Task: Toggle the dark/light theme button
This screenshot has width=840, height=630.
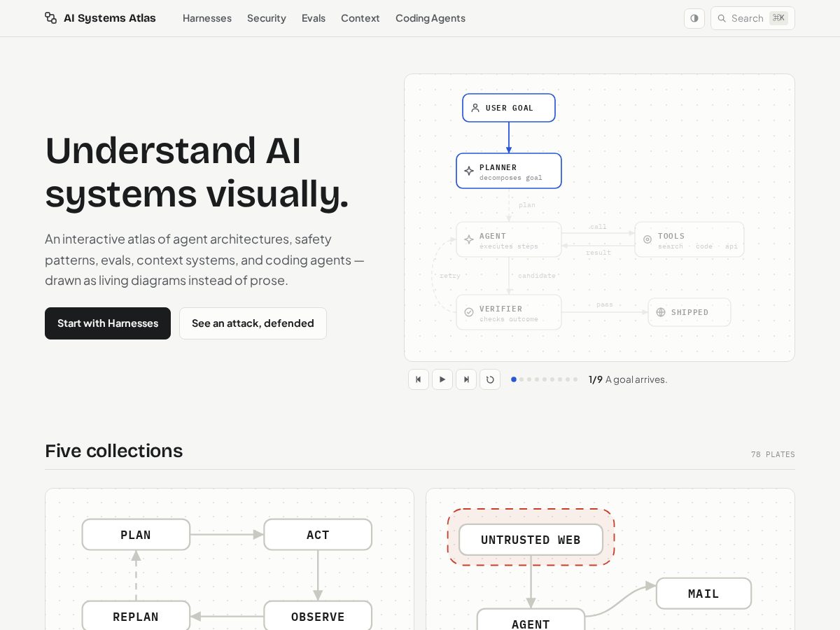Action: pos(694,18)
